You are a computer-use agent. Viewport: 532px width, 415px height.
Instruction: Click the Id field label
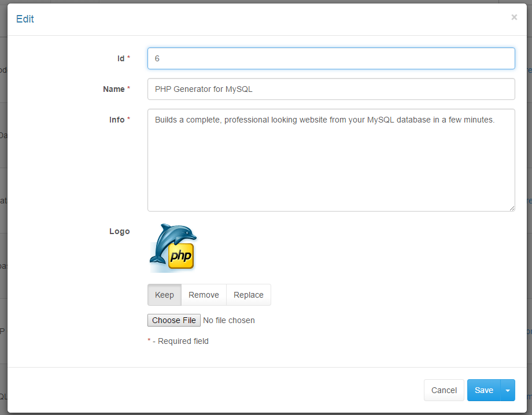(x=120, y=58)
